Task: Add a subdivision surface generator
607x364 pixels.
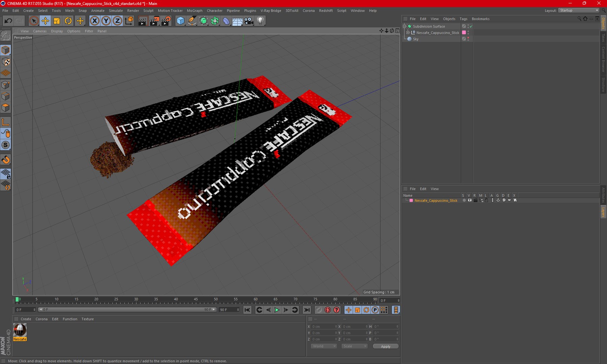Action: tap(203, 21)
